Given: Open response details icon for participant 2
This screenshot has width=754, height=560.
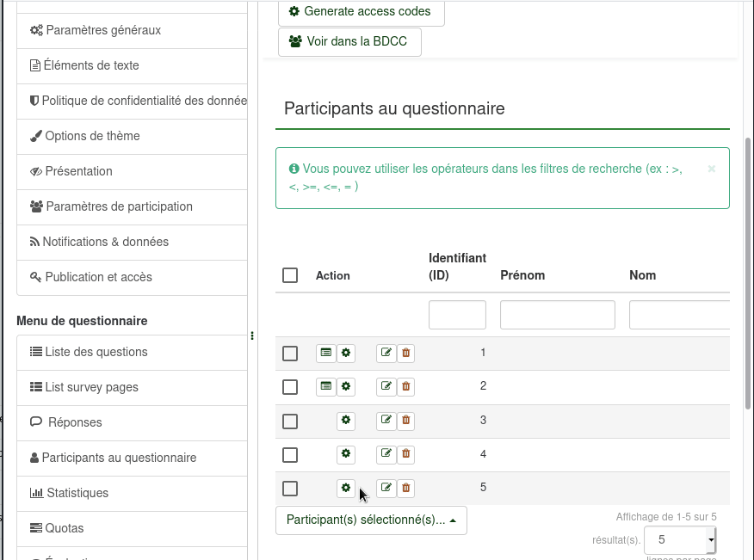Looking at the screenshot, I should [x=325, y=386].
